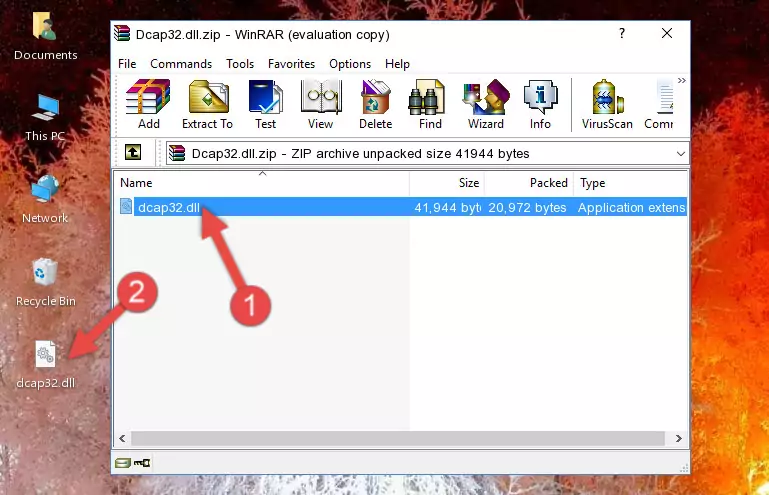Open the File menu

point(127,64)
